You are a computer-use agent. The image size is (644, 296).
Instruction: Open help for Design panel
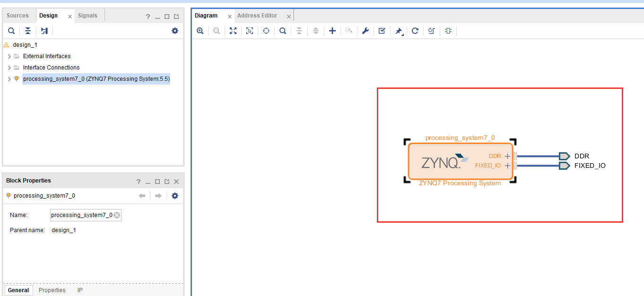(148, 17)
